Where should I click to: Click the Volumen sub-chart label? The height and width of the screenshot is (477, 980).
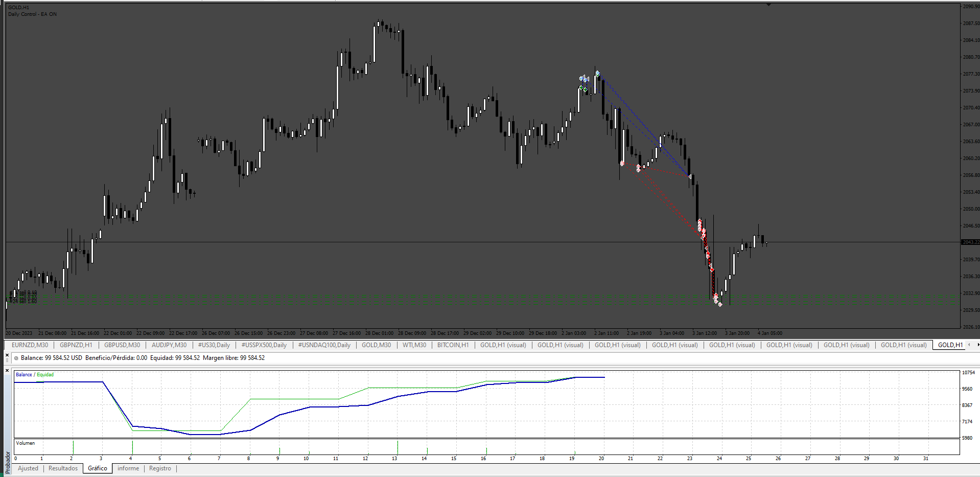point(26,443)
